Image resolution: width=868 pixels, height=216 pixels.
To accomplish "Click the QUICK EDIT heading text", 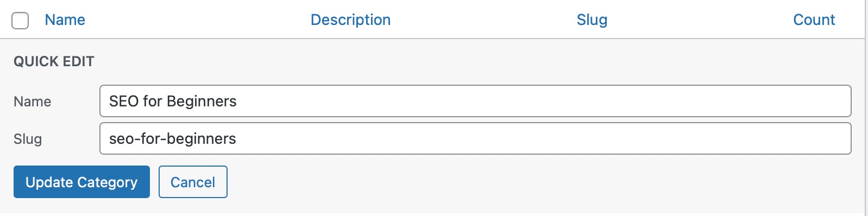I will click(54, 61).
